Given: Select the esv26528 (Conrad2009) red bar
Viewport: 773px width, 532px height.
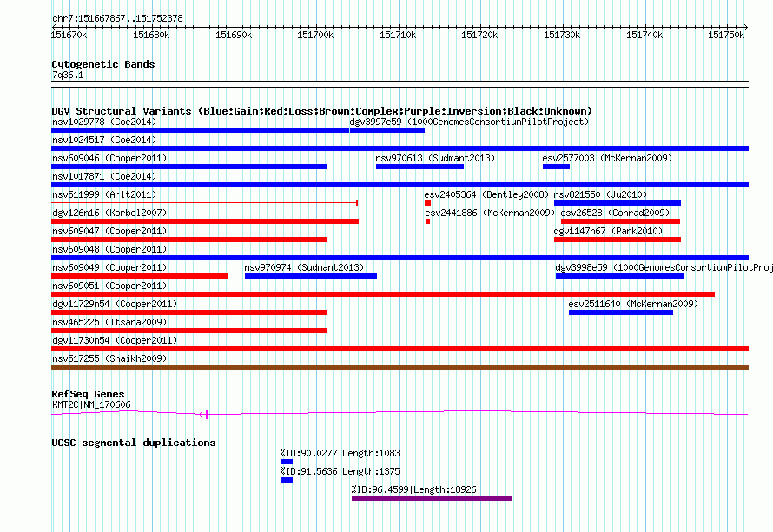Looking at the screenshot, I should (620, 221).
